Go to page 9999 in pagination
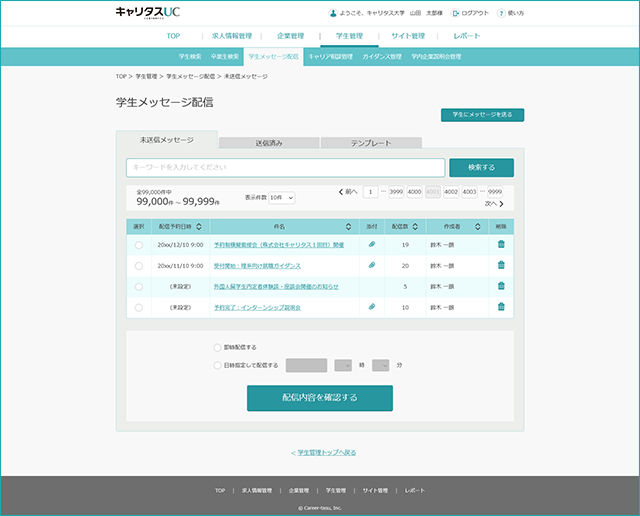 click(495, 192)
